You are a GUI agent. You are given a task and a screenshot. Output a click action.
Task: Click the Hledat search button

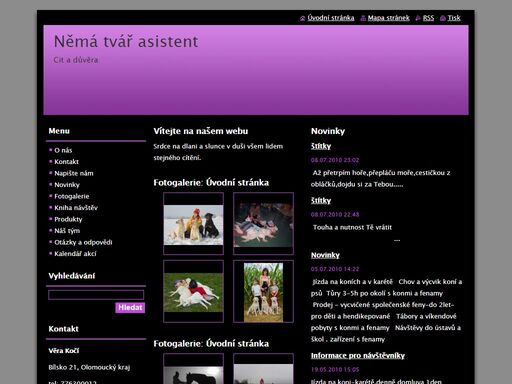coord(130,307)
